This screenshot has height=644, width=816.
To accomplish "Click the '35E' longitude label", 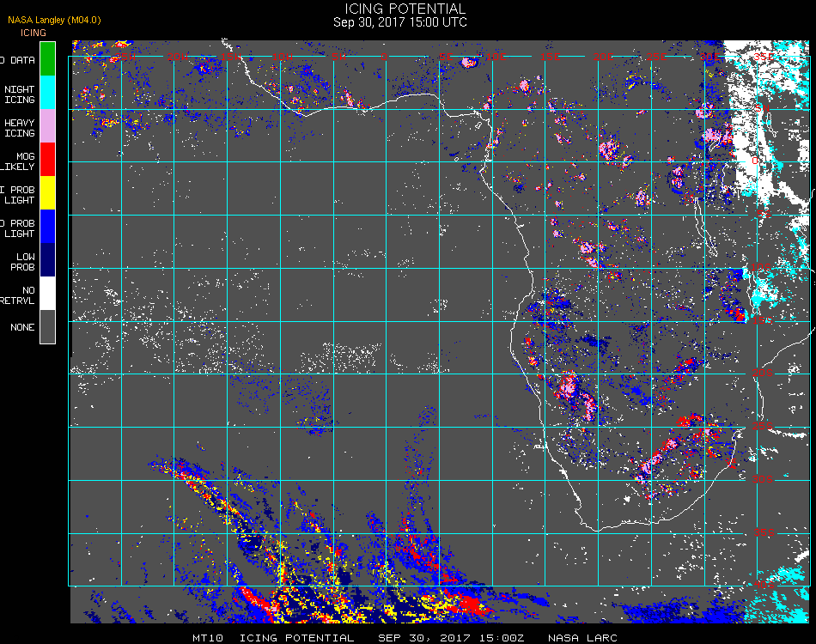I will coord(764,57).
